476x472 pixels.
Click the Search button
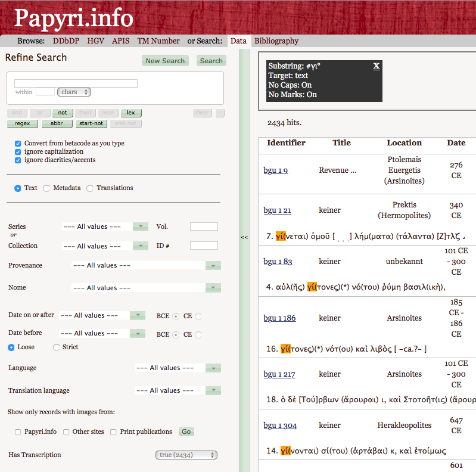(211, 61)
